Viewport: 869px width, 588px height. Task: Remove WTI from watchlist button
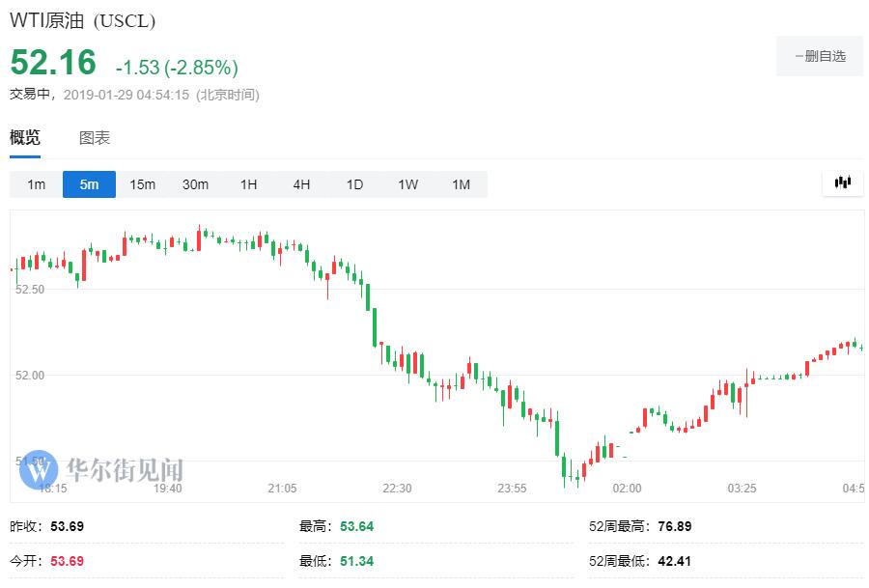tap(819, 56)
